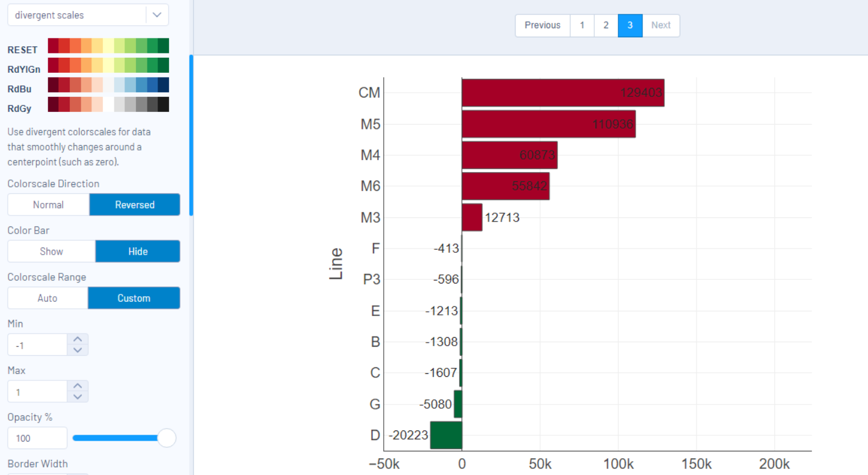The height and width of the screenshot is (475, 868).
Task: Click the RESET colorscale swatch
Action: (108, 45)
